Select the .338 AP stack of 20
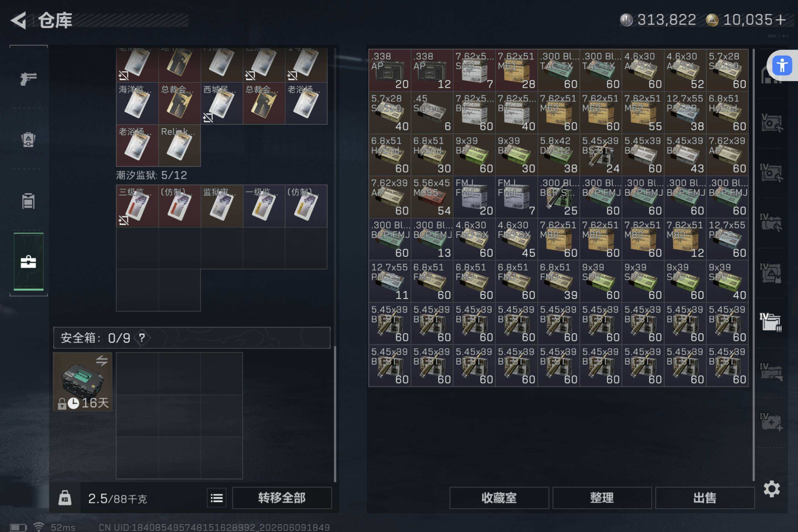 (390, 70)
